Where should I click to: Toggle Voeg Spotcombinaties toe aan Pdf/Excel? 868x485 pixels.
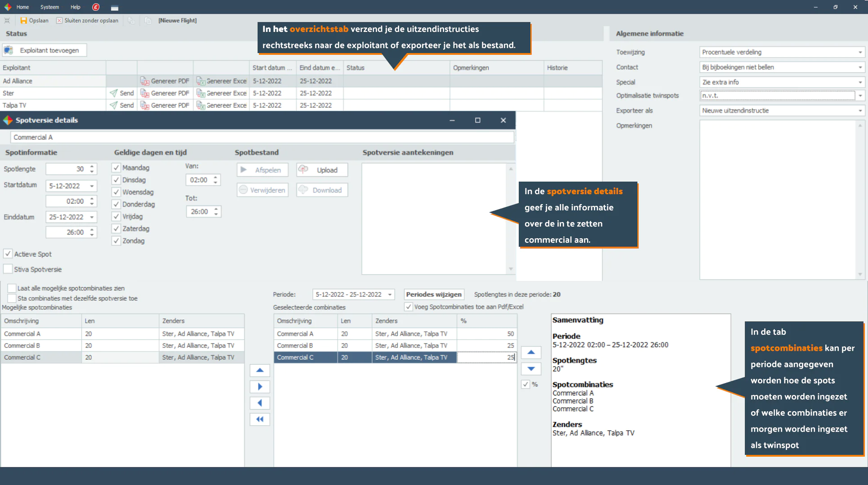[408, 307]
